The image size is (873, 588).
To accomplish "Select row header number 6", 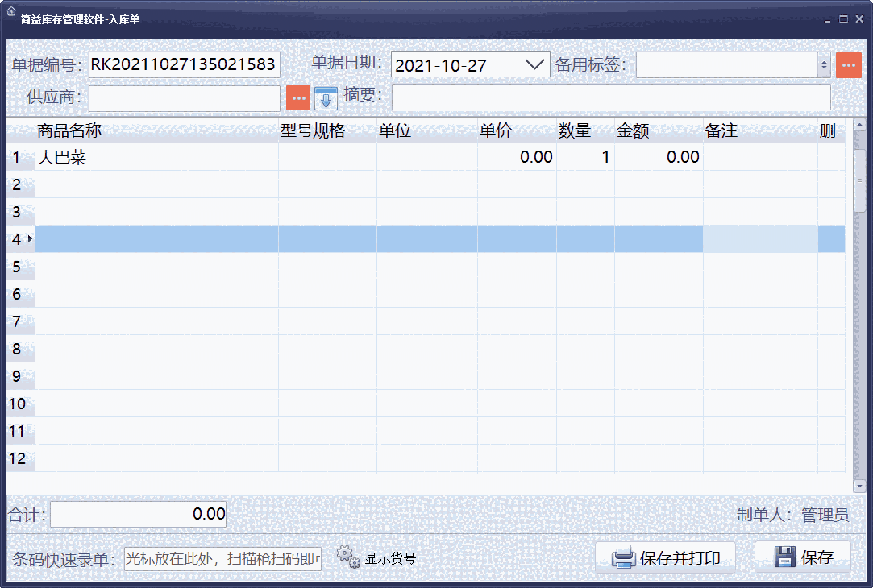I will point(21,294).
